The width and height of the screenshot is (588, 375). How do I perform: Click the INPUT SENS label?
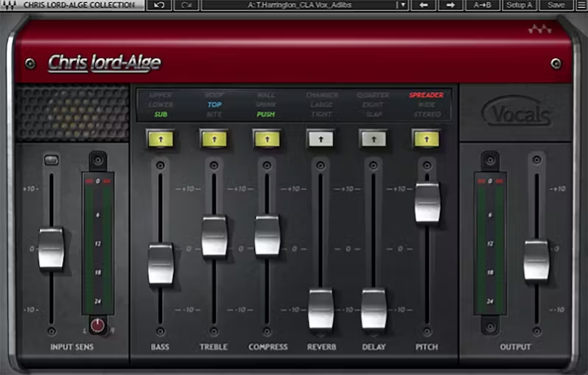tap(72, 347)
